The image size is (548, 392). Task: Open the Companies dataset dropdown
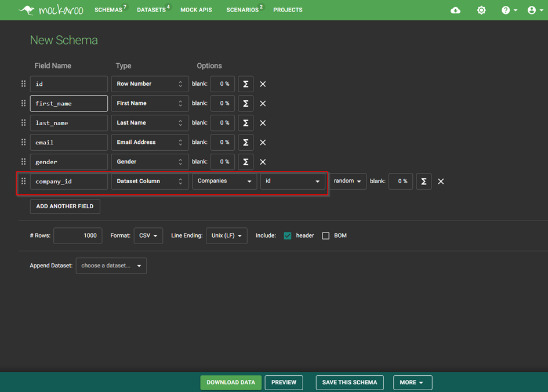point(224,181)
